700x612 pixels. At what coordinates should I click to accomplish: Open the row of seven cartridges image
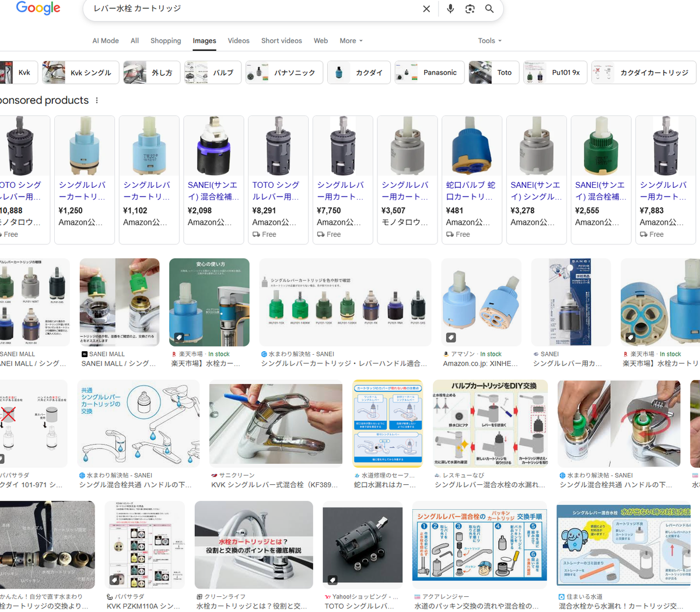coord(345,302)
